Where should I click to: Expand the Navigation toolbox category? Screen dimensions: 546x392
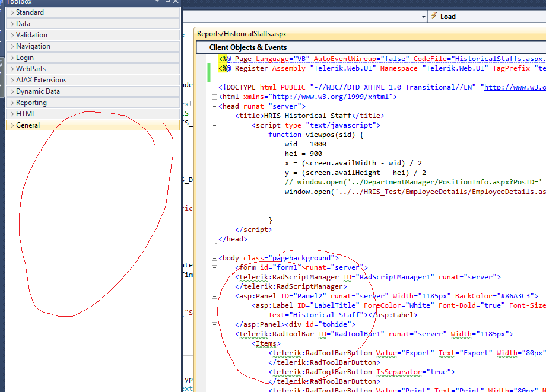click(x=93, y=46)
